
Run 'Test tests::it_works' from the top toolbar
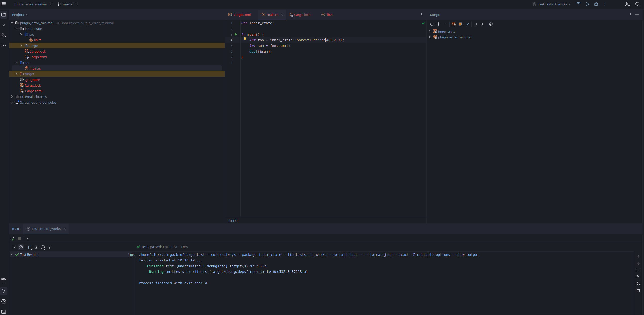587,4
